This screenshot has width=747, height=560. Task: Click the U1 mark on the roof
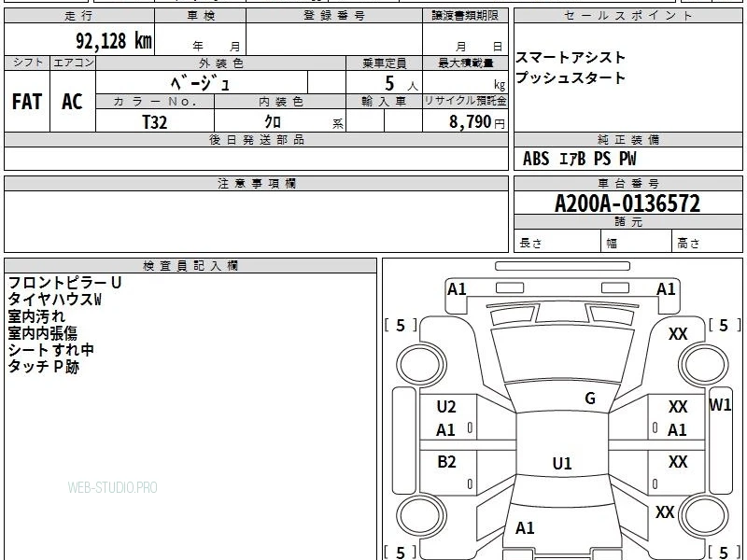tap(562, 463)
